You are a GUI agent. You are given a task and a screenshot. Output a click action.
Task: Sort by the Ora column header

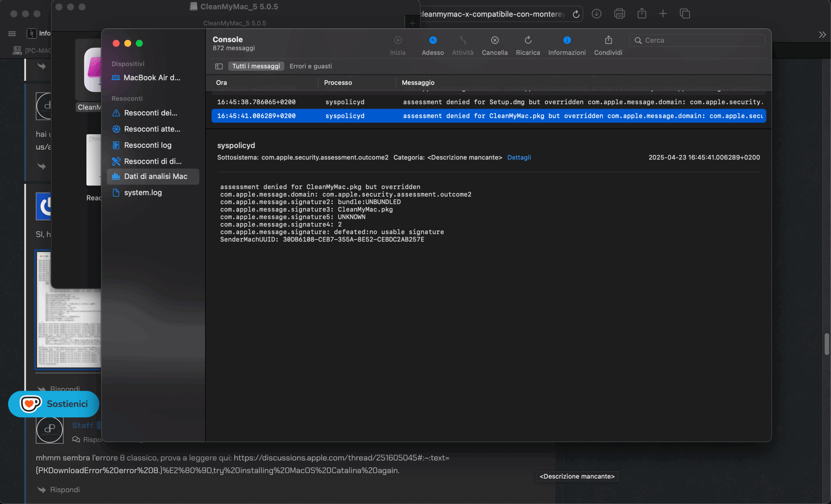(221, 82)
